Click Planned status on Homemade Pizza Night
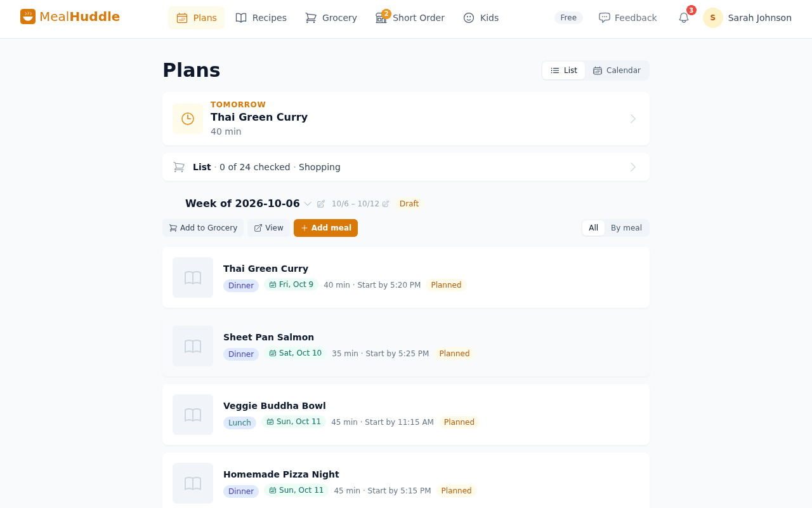Image resolution: width=812 pixels, height=508 pixels. click(456, 491)
